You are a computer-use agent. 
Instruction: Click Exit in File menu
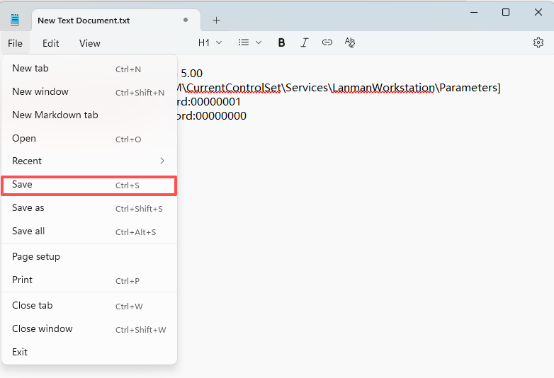click(x=89, y=352)
